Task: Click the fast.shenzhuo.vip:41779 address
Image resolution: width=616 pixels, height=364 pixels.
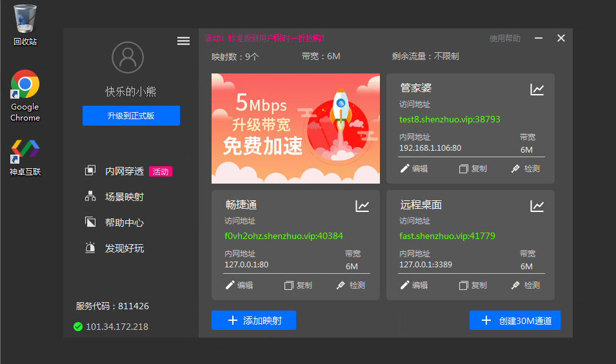Action: pyautogui.click(x=447, y=236)
